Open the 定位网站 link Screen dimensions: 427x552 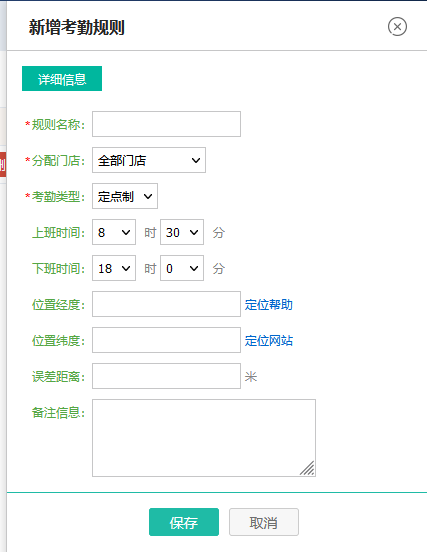(x=269, y=341)
